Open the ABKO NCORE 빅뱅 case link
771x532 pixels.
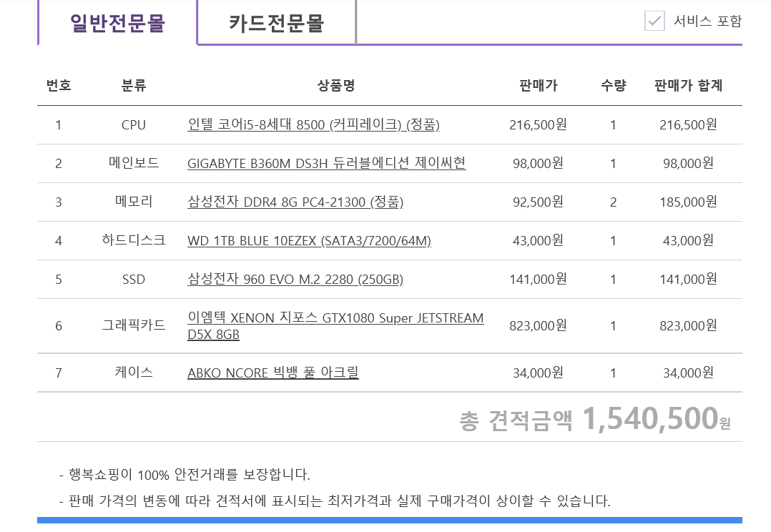pos(273,373)
